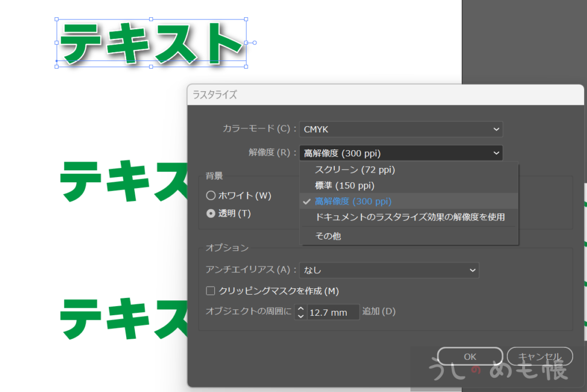
Task: Collapse the 解像度 dropdown field
Action: click(x=400, y=153)
